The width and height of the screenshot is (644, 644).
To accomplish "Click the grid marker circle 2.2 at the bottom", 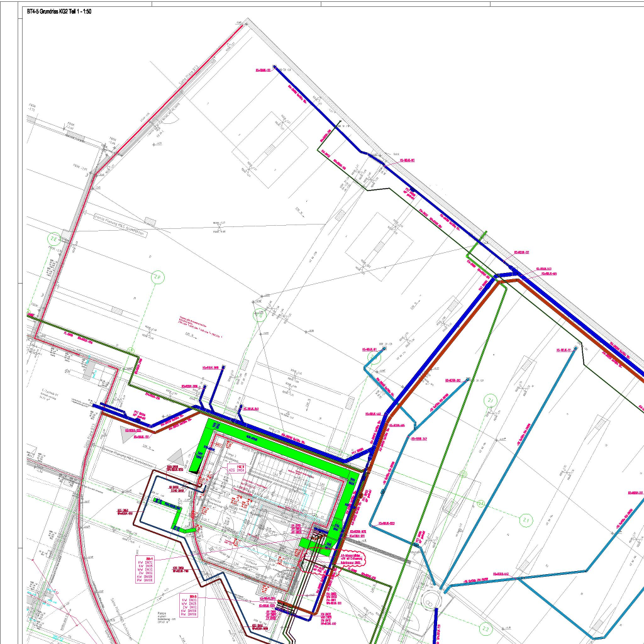I will [486, 628].
